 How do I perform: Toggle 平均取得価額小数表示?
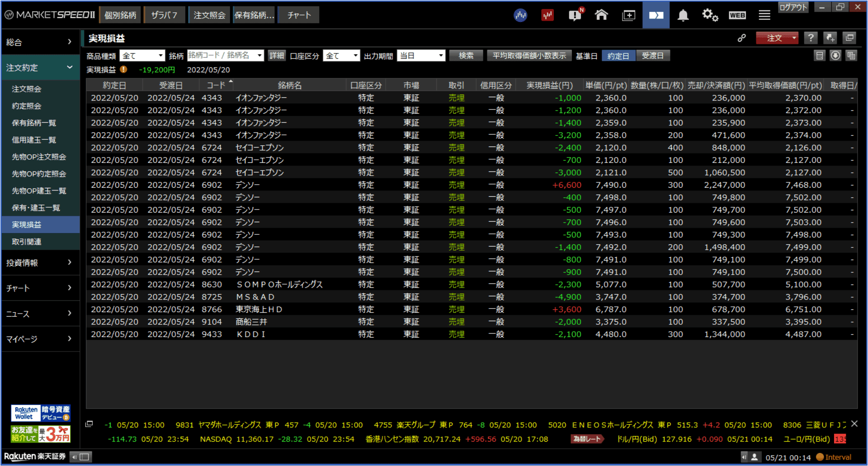tap(529, 56)
